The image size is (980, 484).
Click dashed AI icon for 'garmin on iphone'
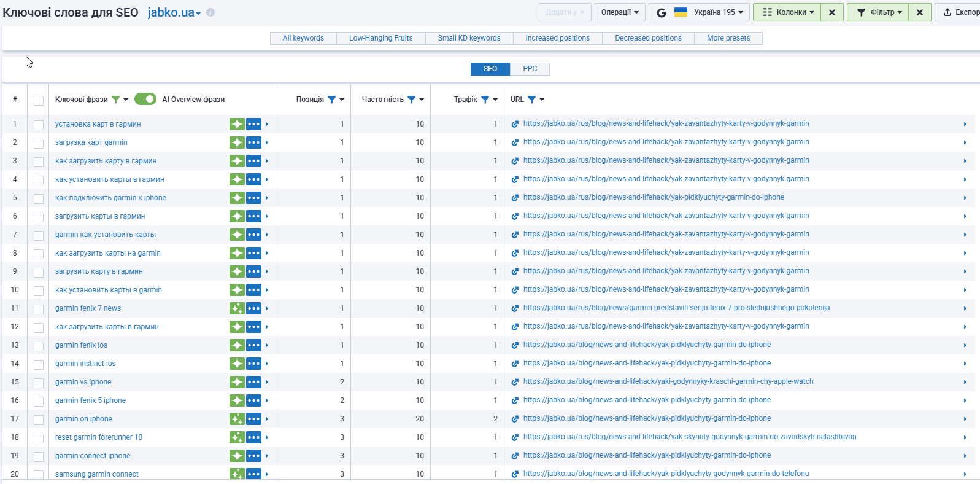coord(237,419)
